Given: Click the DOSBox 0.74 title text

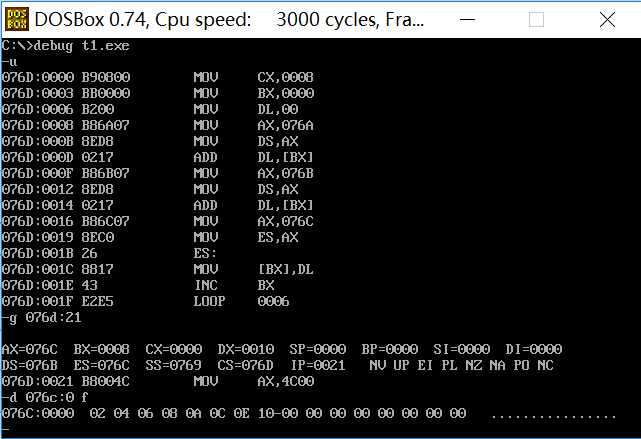Looking at the screenshot, I should [229, 20].
